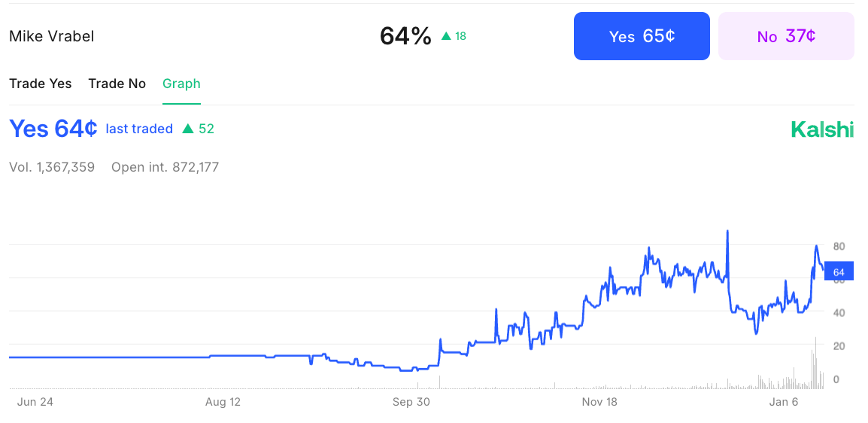Click the blue 64 price marker
The width and height of the screenshot is (868, 423).
point(839,272)
